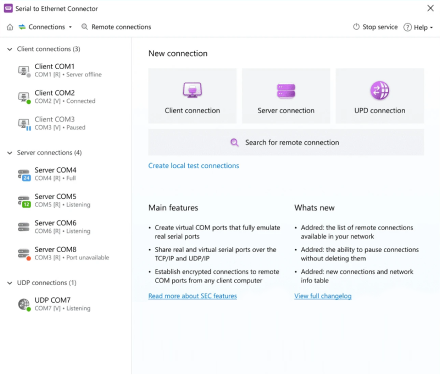Screen dimensions: 440x375
Task: Open the Help menu
Action: [418, 27]
